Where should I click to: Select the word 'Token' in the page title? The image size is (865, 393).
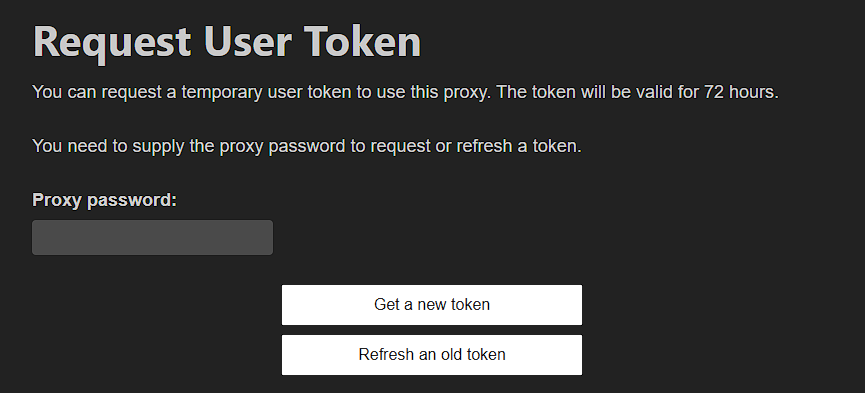[x=362, y=41]
